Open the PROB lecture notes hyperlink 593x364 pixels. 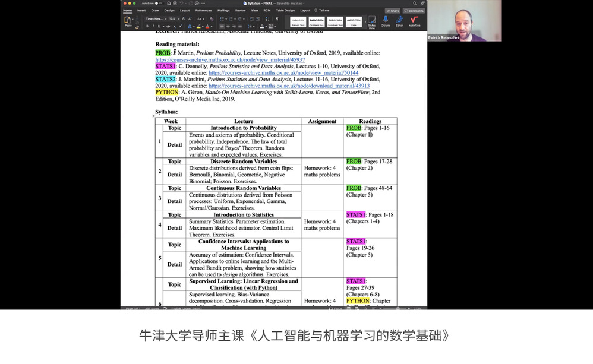(x=230, y=60)
